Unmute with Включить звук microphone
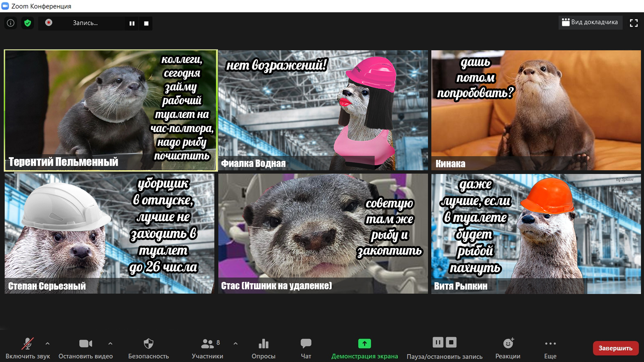Image resolution: width=644 pixels, height=362 pixels. 28,348
